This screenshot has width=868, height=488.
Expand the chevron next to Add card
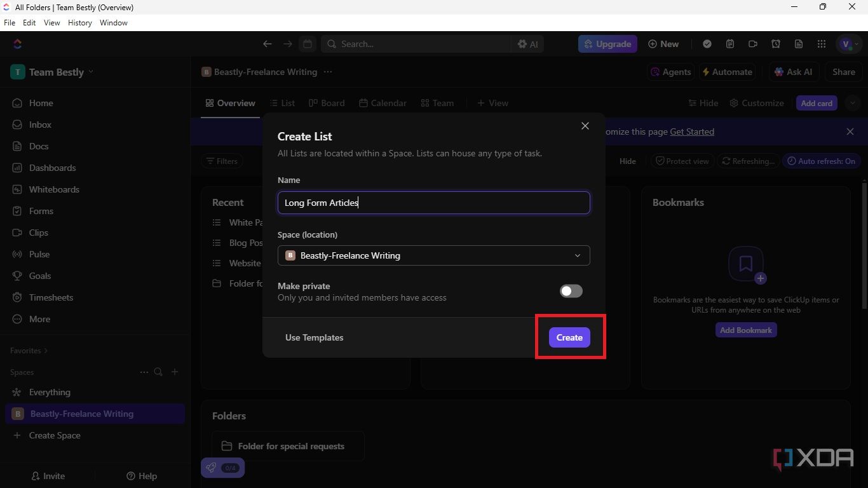pos(852,103)
